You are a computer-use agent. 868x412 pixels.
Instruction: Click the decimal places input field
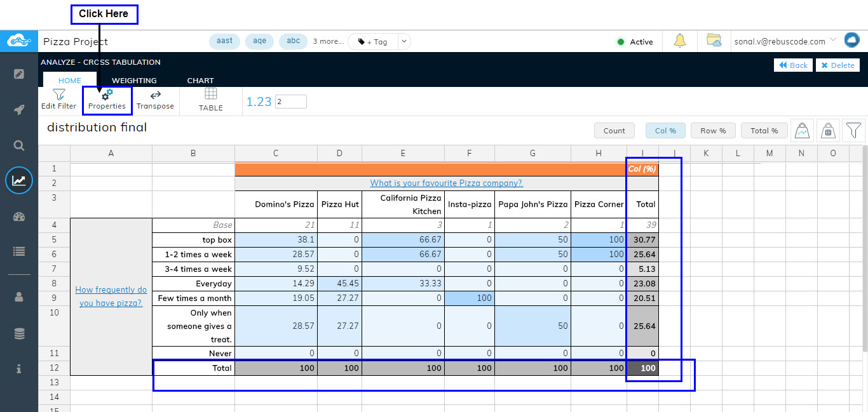point(291,102)
